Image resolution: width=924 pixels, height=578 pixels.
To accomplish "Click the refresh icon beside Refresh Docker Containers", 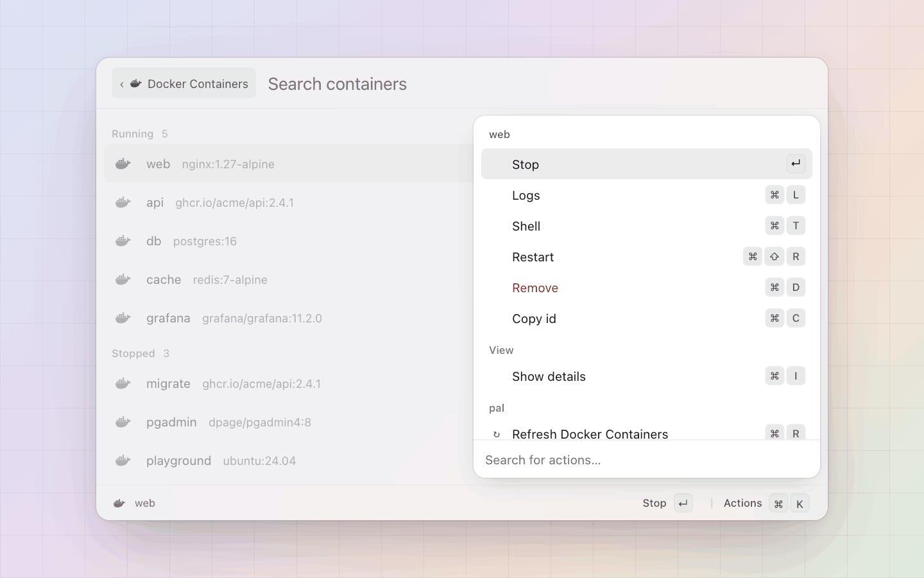I will pyautogui.click(x=496, y=435).
